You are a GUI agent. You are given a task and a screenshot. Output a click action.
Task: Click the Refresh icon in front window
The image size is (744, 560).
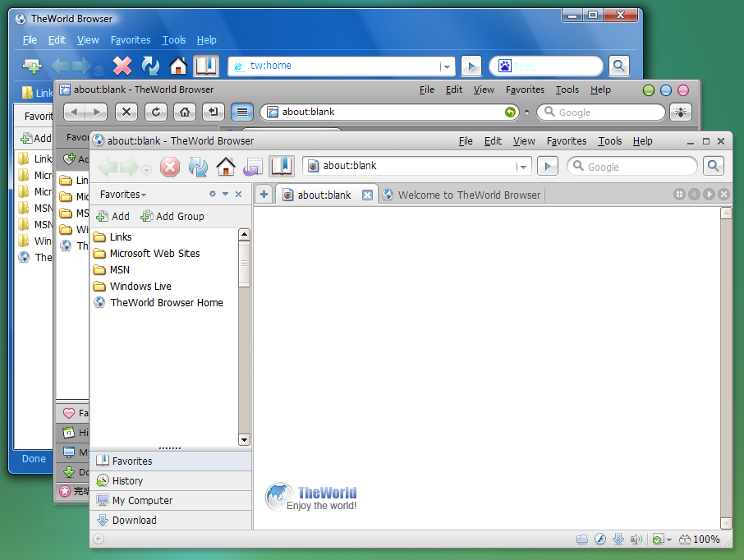tap(198, 167)
